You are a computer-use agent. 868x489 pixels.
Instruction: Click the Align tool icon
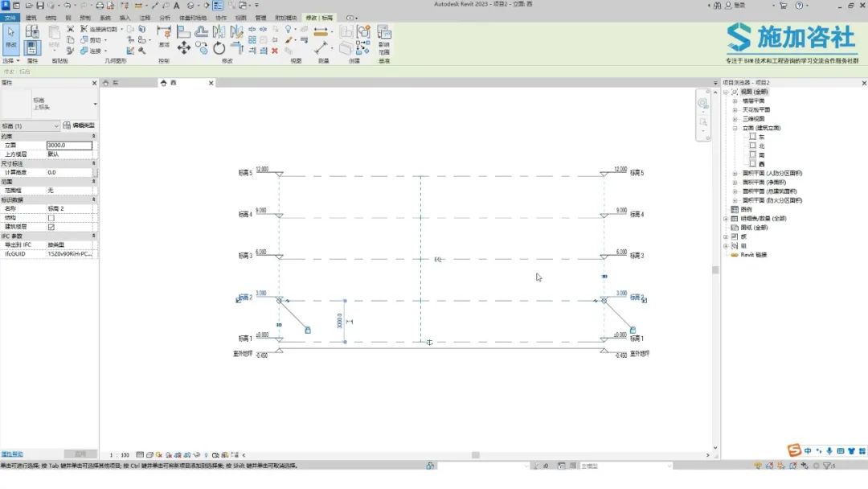tap(184, 31)
